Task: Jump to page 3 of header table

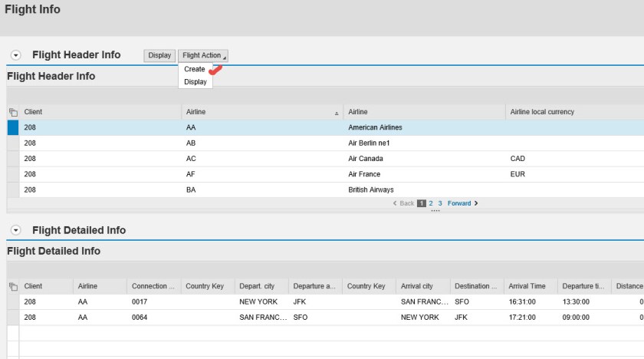Action: click(440, 203)
